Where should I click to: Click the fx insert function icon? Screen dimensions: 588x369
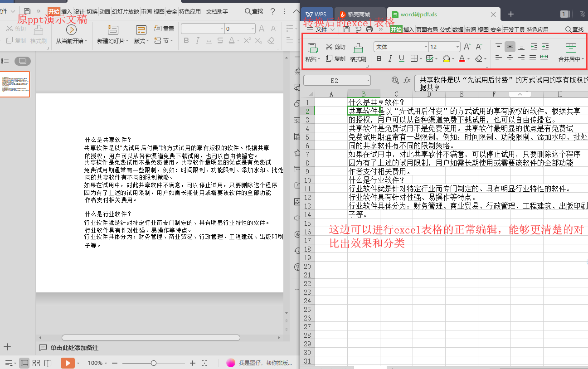tap(407, 80)
